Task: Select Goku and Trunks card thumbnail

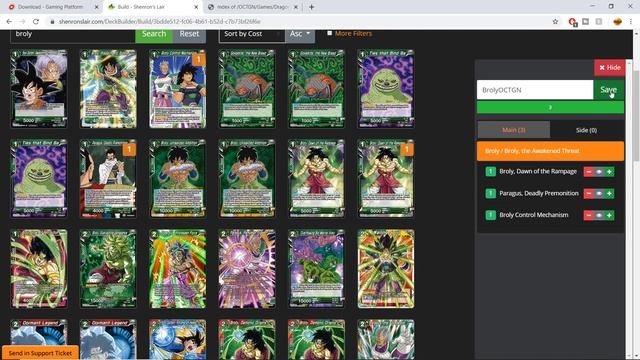Action: 39,89
